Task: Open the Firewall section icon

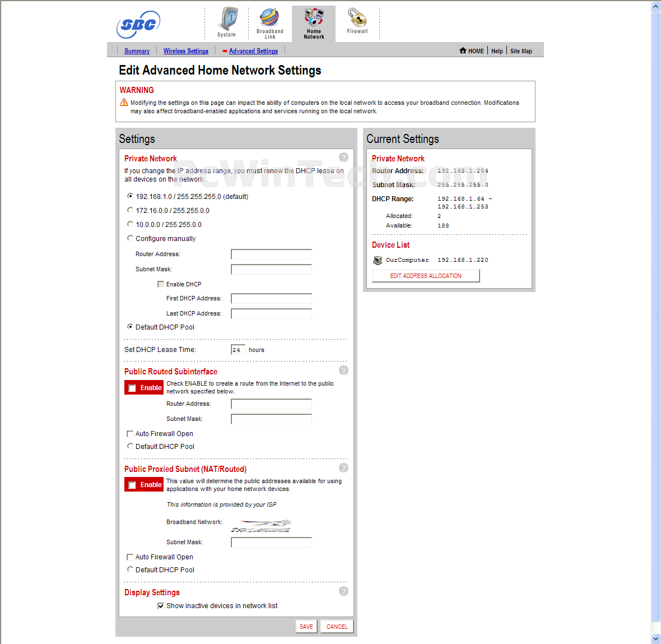Action: (x=357, y=21)
